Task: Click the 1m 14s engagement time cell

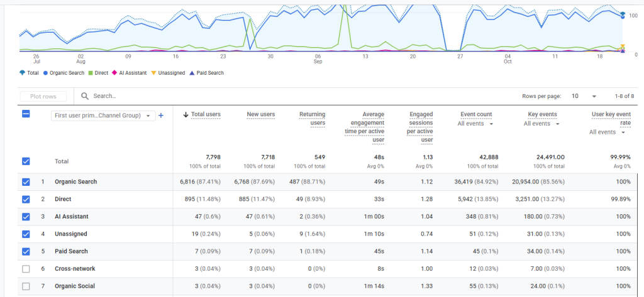Action: point(375,286)
